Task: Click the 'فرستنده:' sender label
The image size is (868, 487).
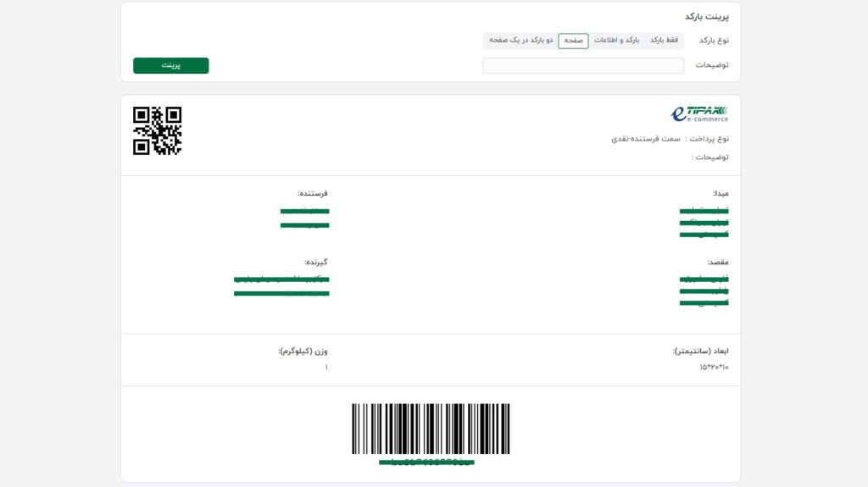Action: (312, 193)
